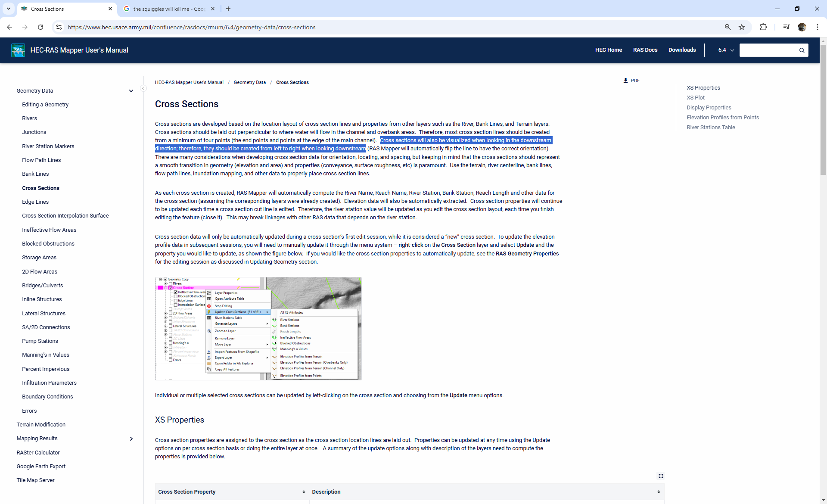Open the Bank Lines sidebar page
Viewport: 827px width, 504px height.
[x=35, y=174]
